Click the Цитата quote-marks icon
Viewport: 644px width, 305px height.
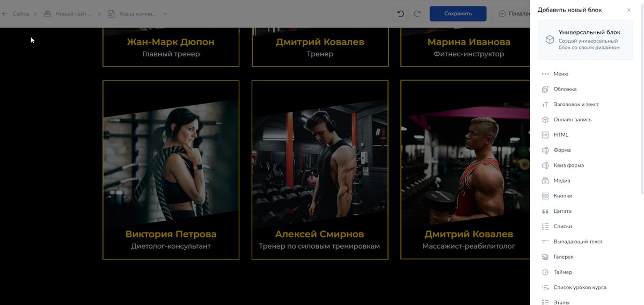pyautogui.click(x=545, y=212)
